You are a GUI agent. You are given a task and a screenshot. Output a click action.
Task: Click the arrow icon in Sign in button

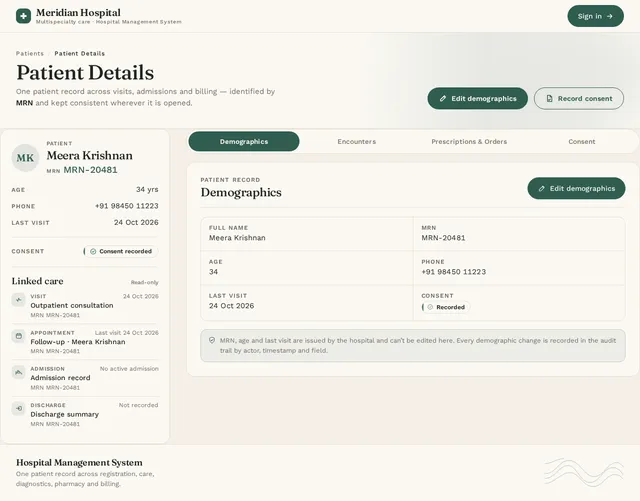tap(610, 16)
